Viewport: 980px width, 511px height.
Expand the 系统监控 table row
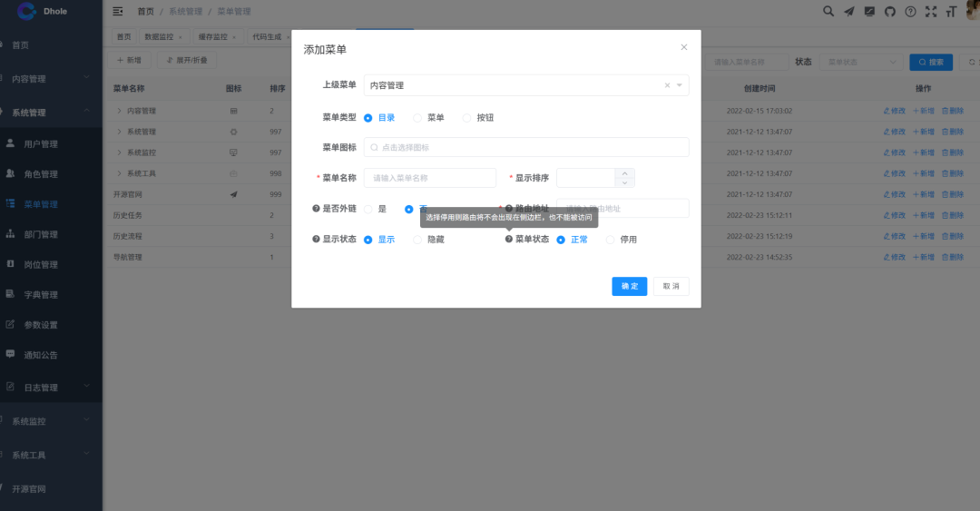point(120,152)
